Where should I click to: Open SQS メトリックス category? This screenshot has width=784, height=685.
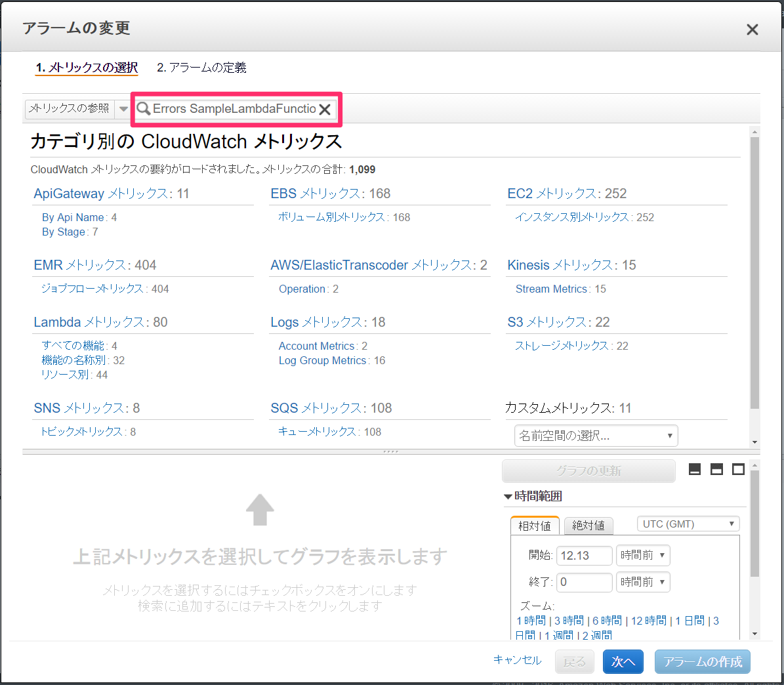(316, 408)
